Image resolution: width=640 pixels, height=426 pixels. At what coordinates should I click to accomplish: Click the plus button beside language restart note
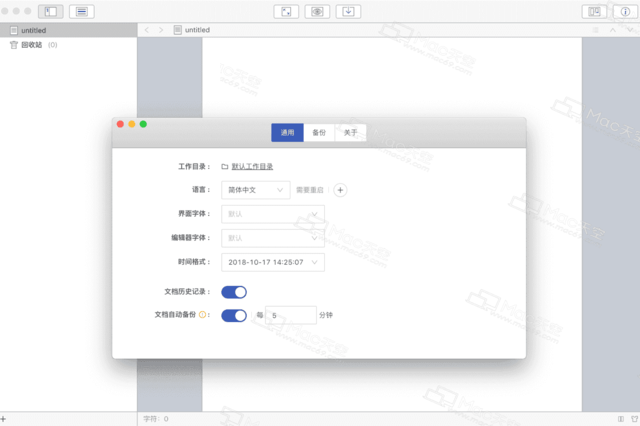click(340, 190)
